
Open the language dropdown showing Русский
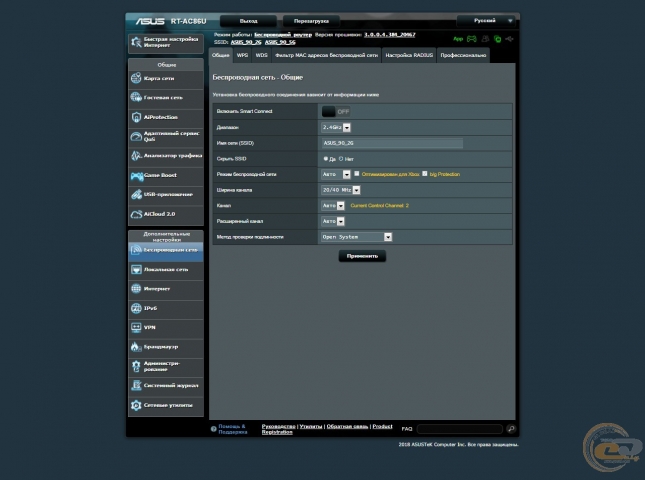tap(485, 21)
